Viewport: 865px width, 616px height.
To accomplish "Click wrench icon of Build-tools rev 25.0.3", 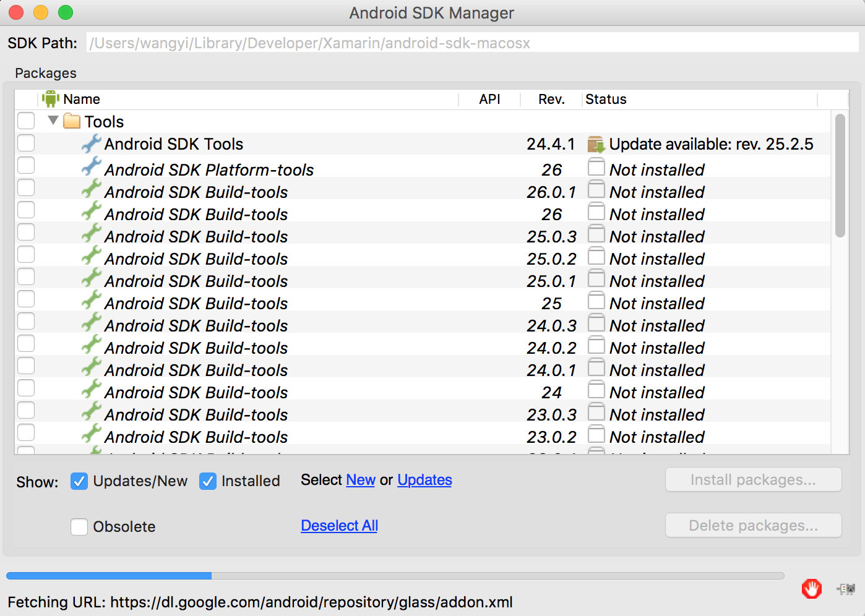I will point(92,233).
